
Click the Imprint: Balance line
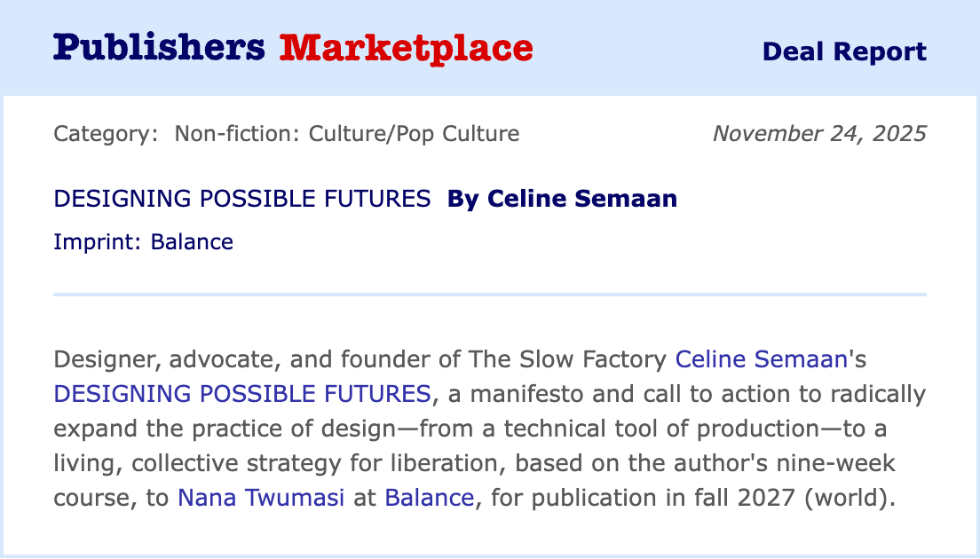point(143,241)
